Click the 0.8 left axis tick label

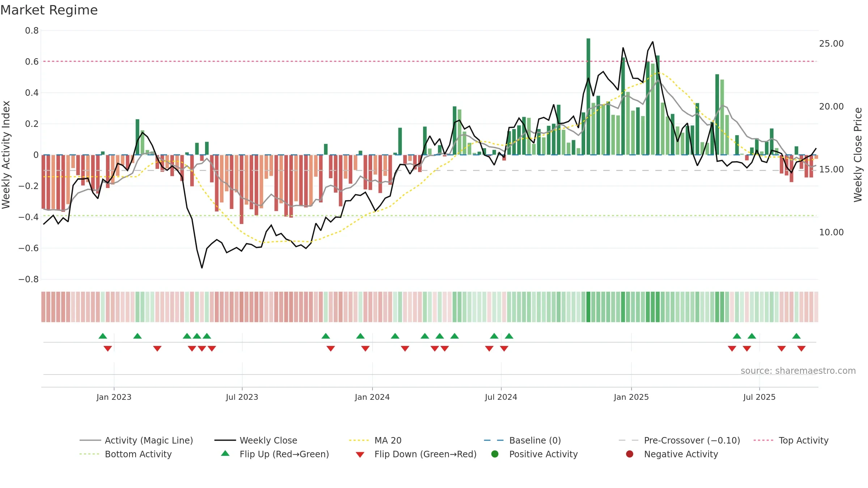(32, 31)
